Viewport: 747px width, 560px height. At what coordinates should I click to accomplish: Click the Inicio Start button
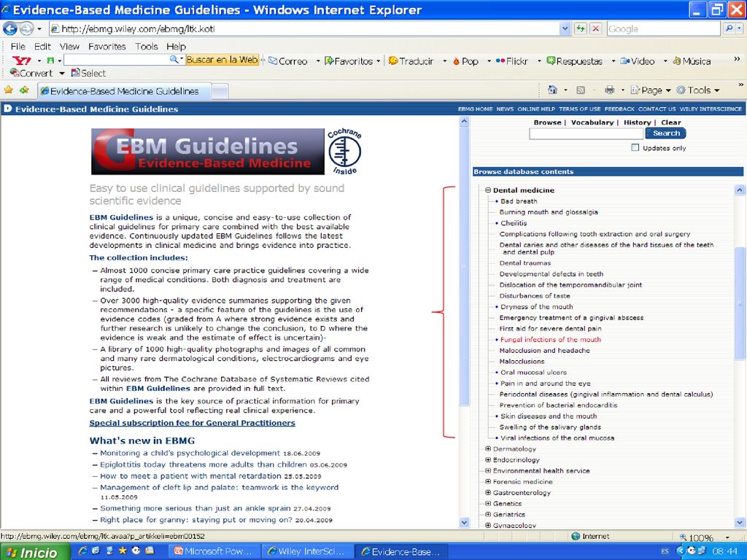tap(34, 551)
